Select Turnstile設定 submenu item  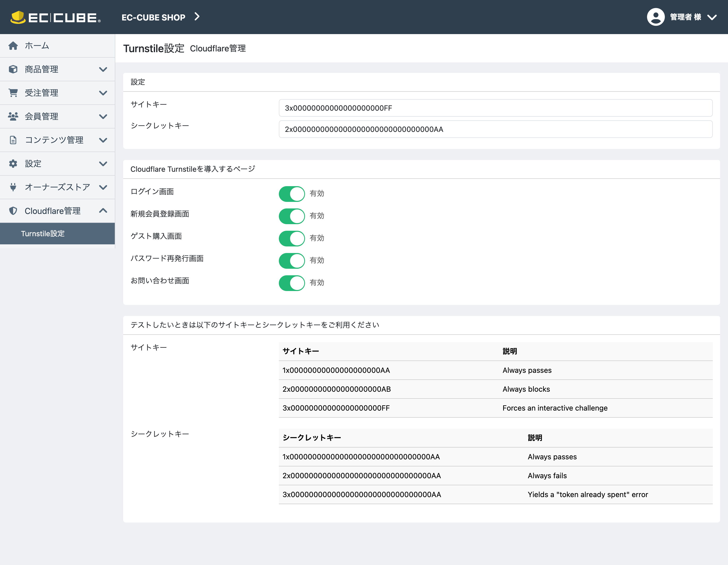coord(57,233)
